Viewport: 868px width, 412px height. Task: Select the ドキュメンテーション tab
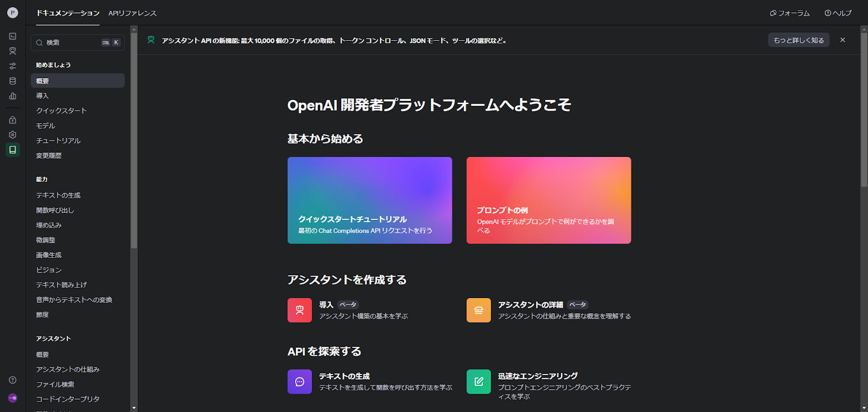(x=68, y=13)
